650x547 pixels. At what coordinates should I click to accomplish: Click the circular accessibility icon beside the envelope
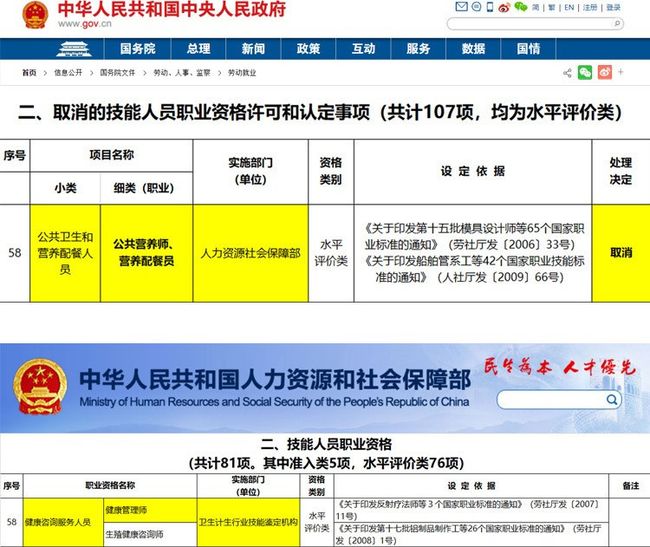[477, 7]
